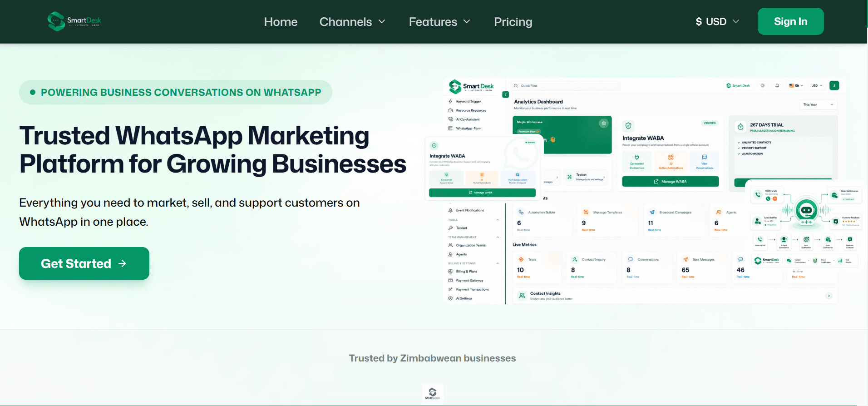The height and width of the screenshot is (406, 868).
Task: Click the Toolset wrench icon in the sidebar
Action: click(450, 228)
